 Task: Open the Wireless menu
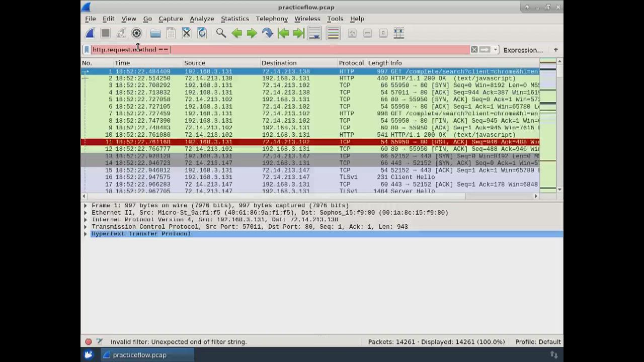[x=307, y=19]
